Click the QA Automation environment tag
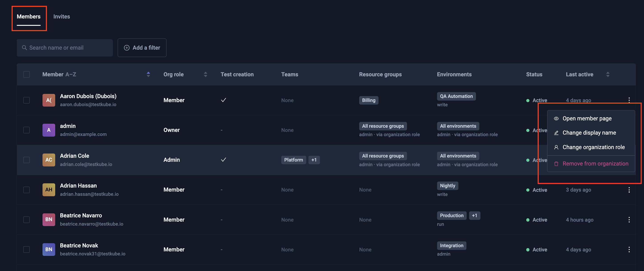Image resolution: width=644 pixels, height=271 pixels. pos(456,96)
